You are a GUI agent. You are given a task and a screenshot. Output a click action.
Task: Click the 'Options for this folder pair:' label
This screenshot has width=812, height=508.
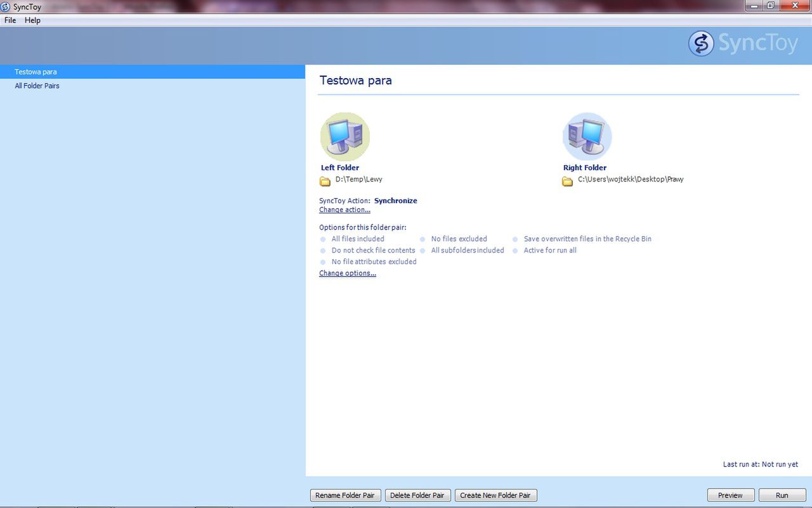[363, 227]
